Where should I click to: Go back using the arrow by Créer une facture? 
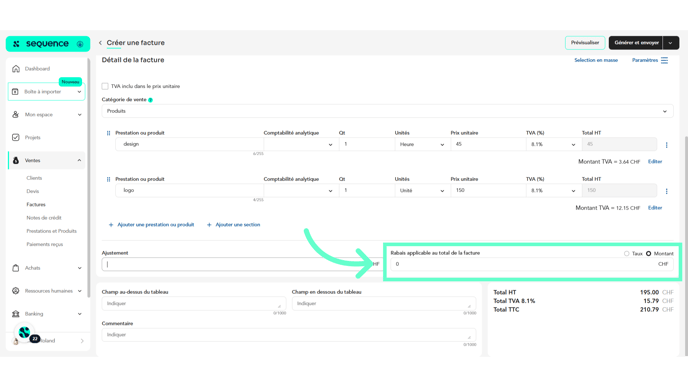pos(100,43)
